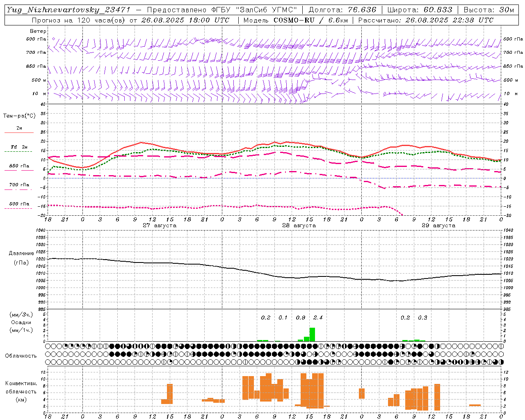525x420 pixels.
Task: Click the 0.1 precipitation value
Action: [283, 317]
